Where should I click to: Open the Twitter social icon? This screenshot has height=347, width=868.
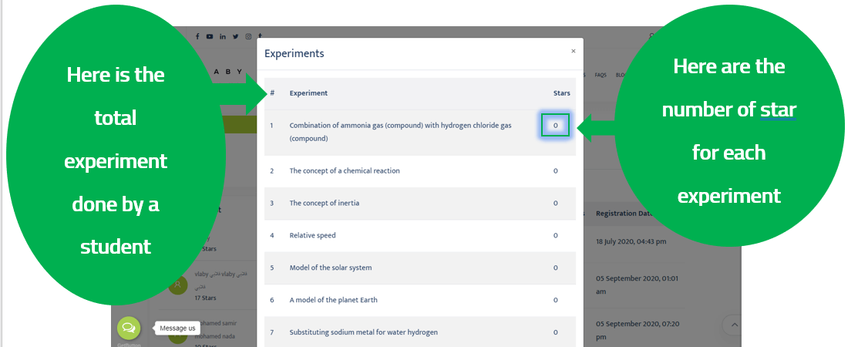[x=235, y=36]
